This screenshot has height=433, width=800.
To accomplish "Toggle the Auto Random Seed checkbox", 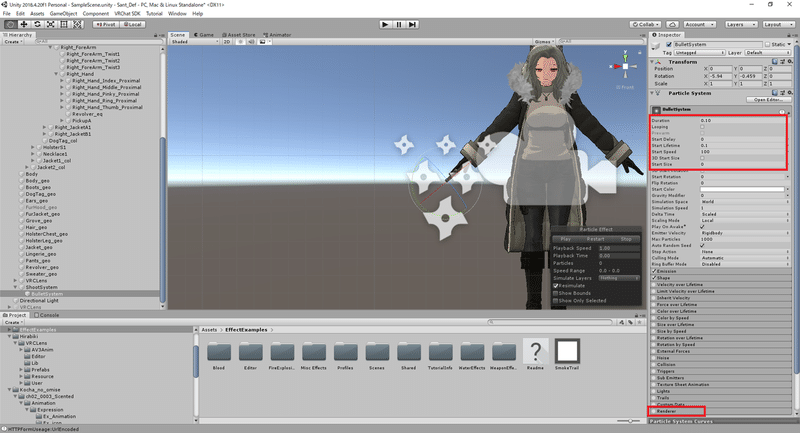I will tap(702, 245).
